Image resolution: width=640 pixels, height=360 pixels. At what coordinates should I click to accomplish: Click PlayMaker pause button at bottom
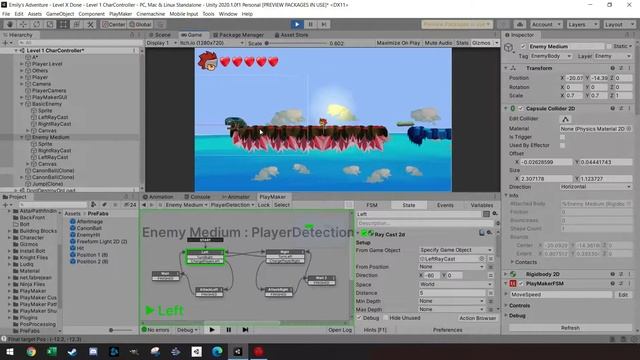[229, 330]
